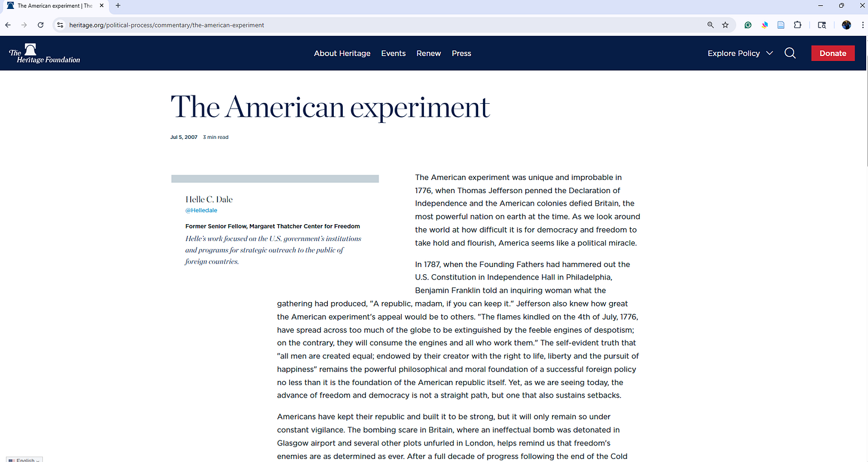Viewport: 868px width, 462px height.
Task: Click the Jul 5, 2007 date
Action: point(184,137)
